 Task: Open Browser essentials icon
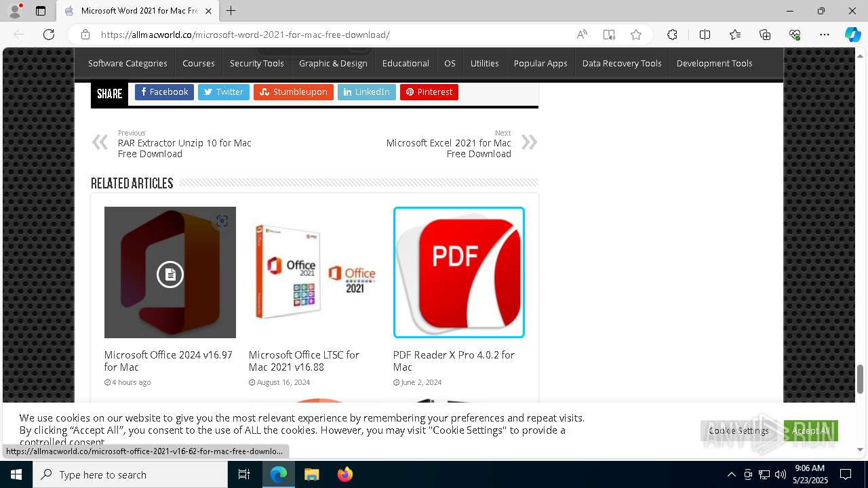point(795,35)
